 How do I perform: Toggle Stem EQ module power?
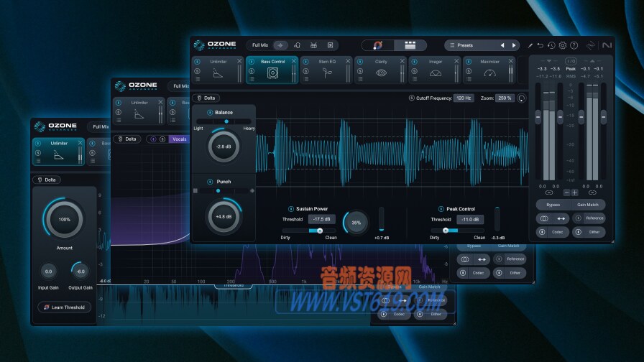coord(305,62)
